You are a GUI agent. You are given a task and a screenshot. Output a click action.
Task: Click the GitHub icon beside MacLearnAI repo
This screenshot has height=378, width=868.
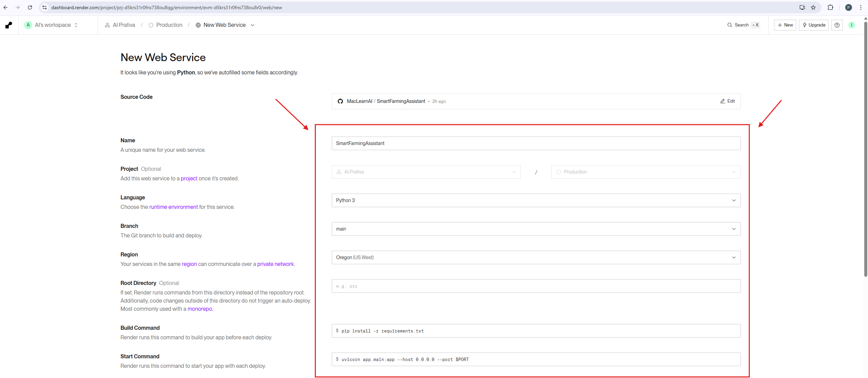tap(340, 101)
